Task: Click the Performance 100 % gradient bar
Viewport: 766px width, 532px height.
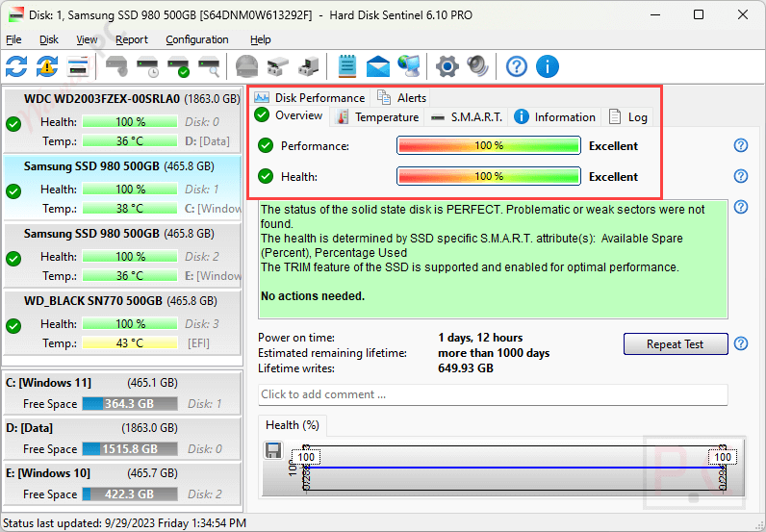Action: point(489,145)
